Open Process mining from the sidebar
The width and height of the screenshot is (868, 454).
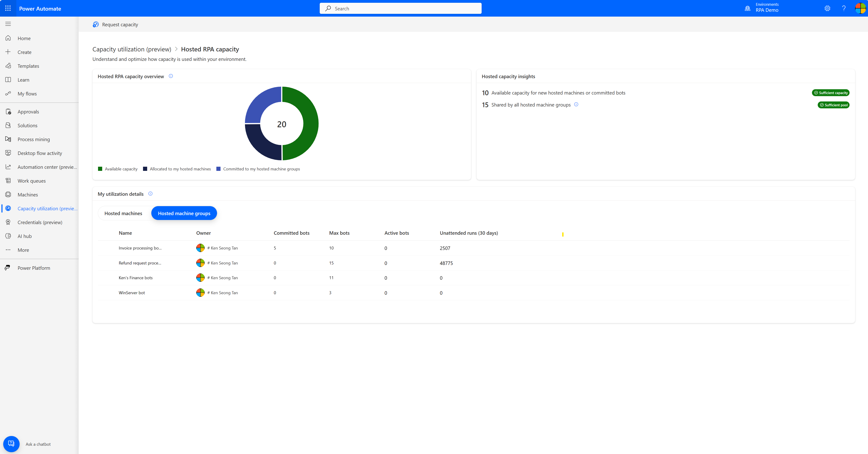click(x=34, y=139)
